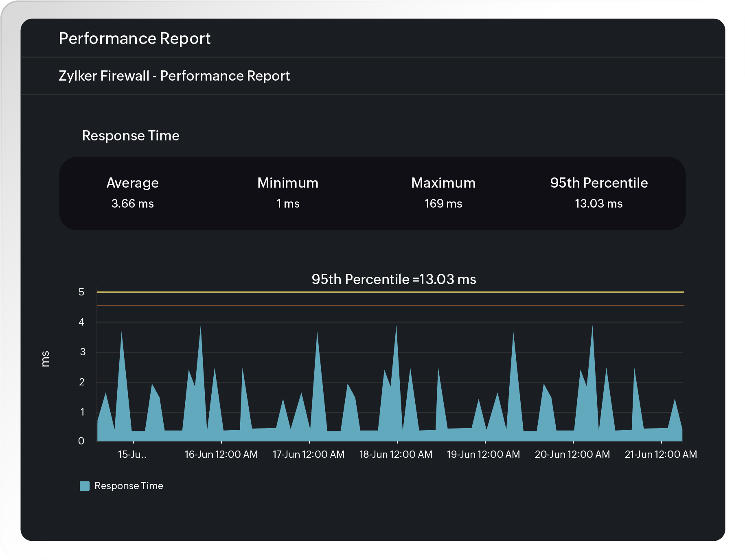Select the Maximum value 169 ms
This screenshot has width=745, height=560.
pyautogui.click(x=443, y=203)
